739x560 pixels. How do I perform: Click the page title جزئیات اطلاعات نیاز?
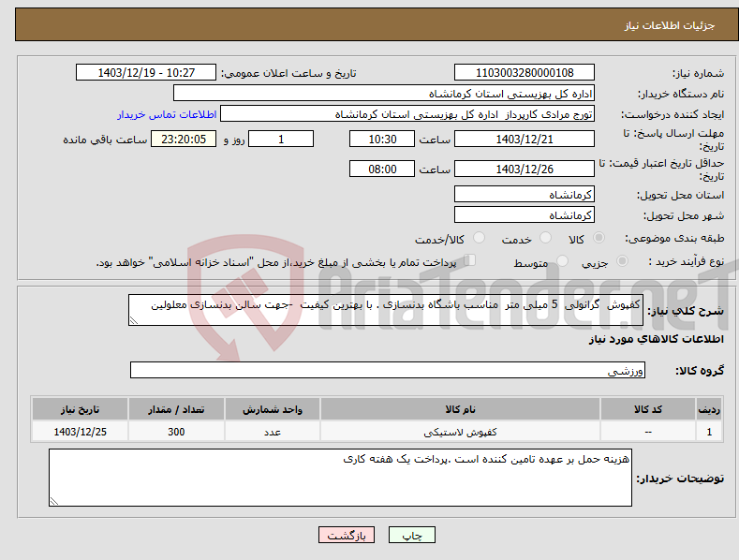[x=670, y=25]
